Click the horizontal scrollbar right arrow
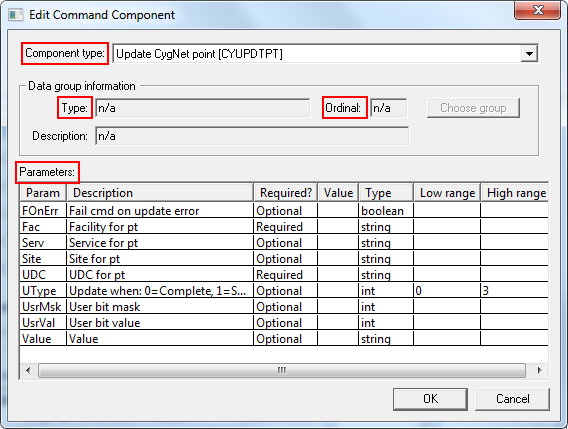Viewport: 568px width, 429px height. tap(539, 370)
